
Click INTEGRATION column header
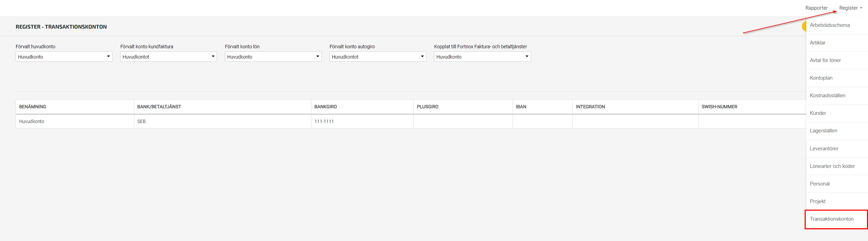pyautogui.click(x=635, y=107)
